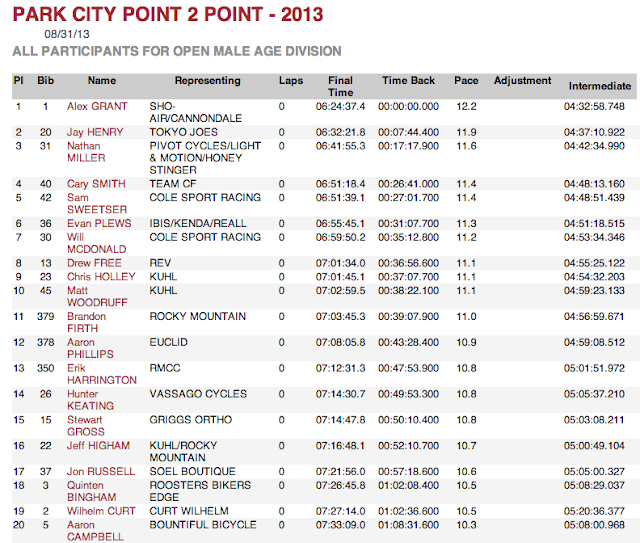640x543 pixels.
Task: Open Erik HARRINGTON's profile link
Action: click(102, 374)
